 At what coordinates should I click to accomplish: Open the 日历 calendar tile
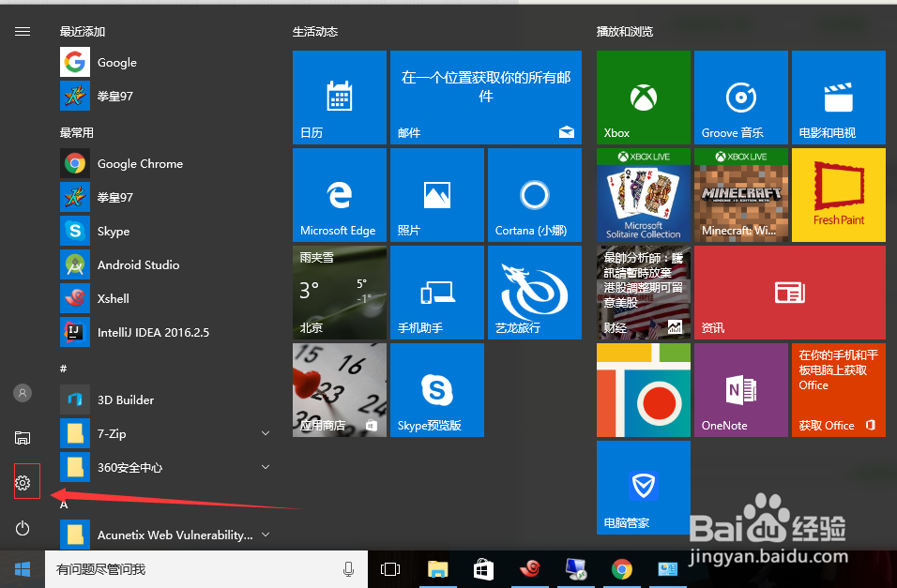point(340,98)
